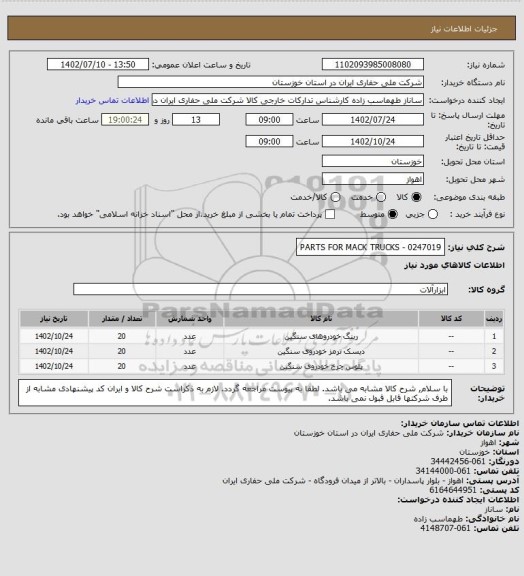Click row number 2 cell
Viewport: 524px width, 576px height.
pos(494,352)
